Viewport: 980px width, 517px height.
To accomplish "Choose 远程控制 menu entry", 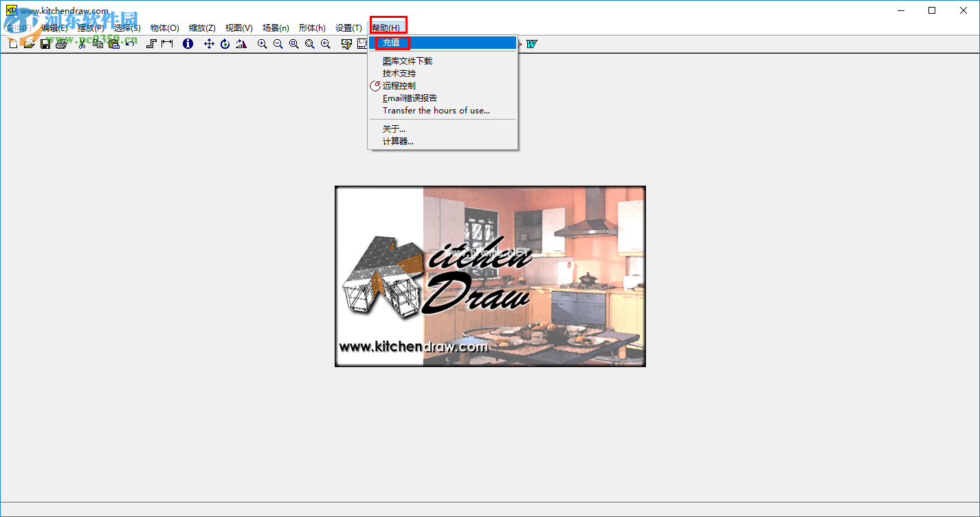I will [x=443, y=86].
